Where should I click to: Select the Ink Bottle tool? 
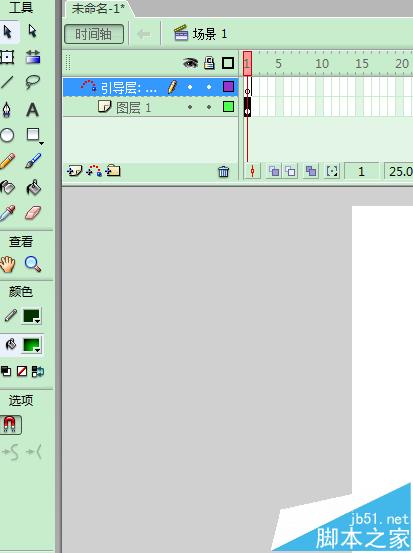click(x=7, y=187)
